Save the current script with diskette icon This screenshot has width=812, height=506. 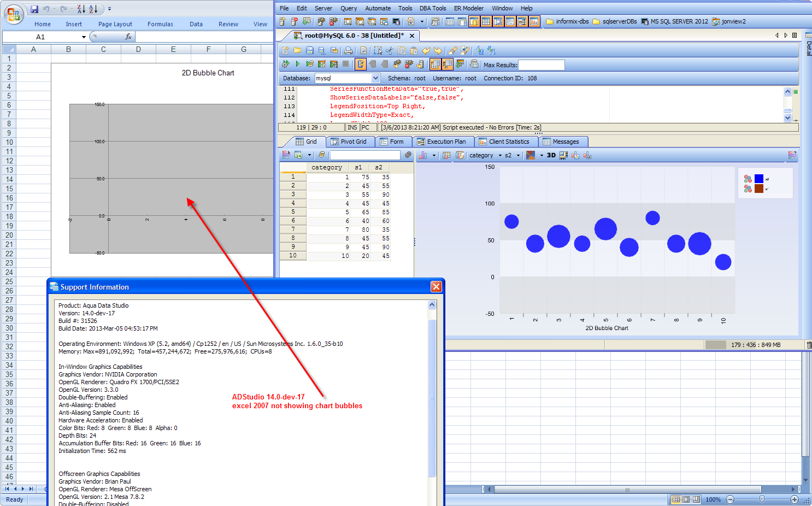coord(310,50)
